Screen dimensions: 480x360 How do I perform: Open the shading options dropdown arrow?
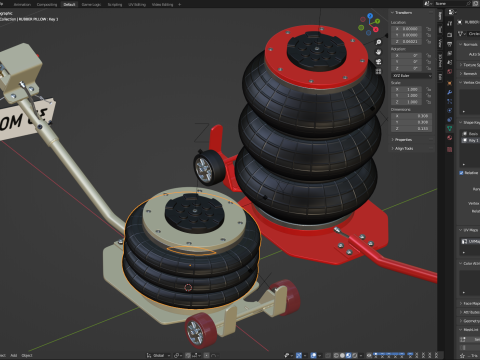pyautogui.click(x=361, y=355)
